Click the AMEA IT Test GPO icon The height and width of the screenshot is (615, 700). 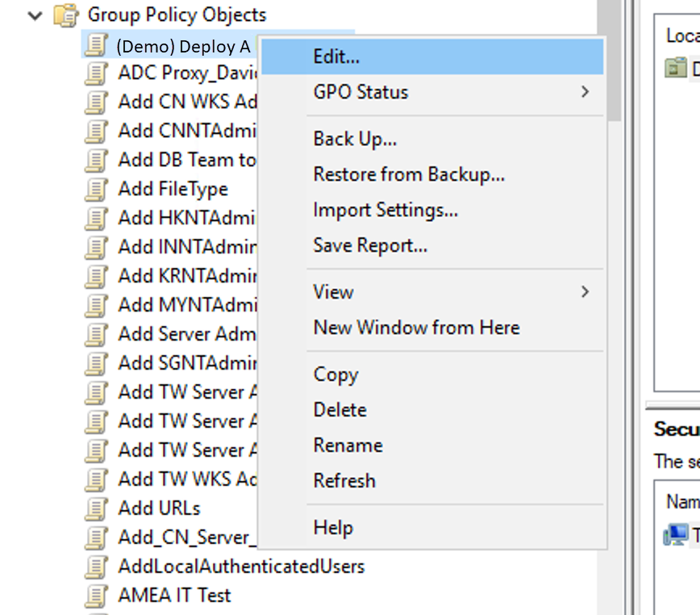(97, 596)
